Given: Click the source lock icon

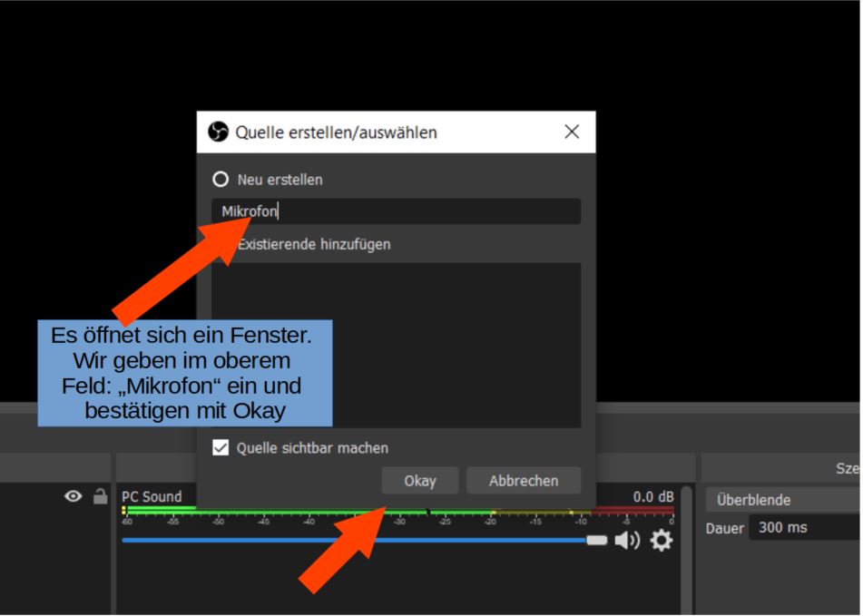Looking at the screenshot, I should pos(100,496).
